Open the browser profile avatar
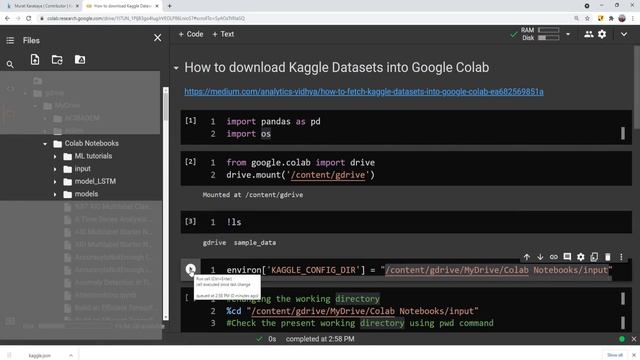 coord(622,18)
